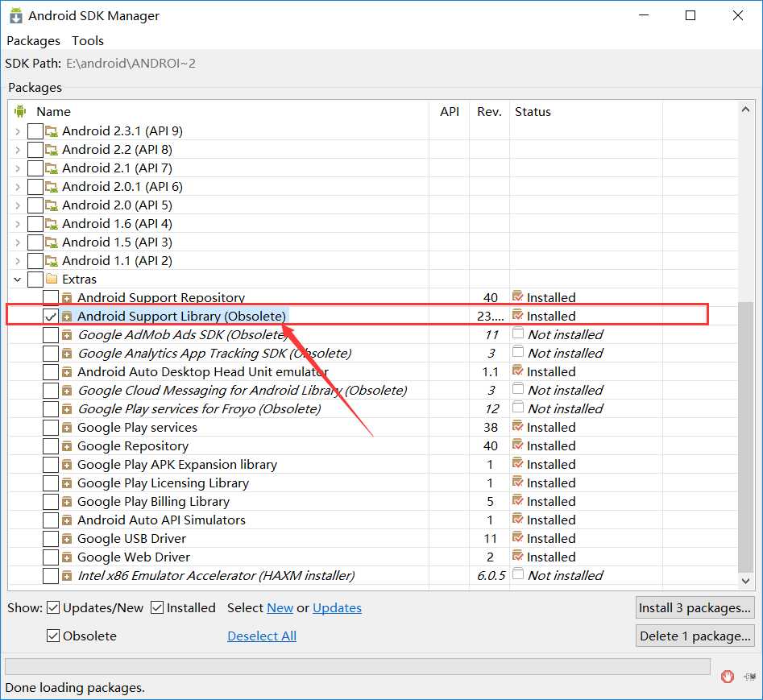Viewport: 763px width, 700px height.
Task: Select the Google Play Licensing Library row
Action: point(373,483)
